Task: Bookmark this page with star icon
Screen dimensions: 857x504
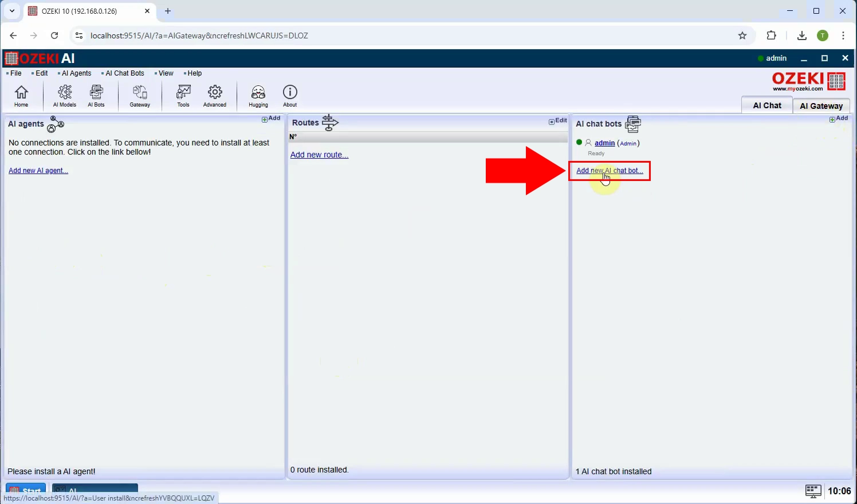Action: click(742, 36)
